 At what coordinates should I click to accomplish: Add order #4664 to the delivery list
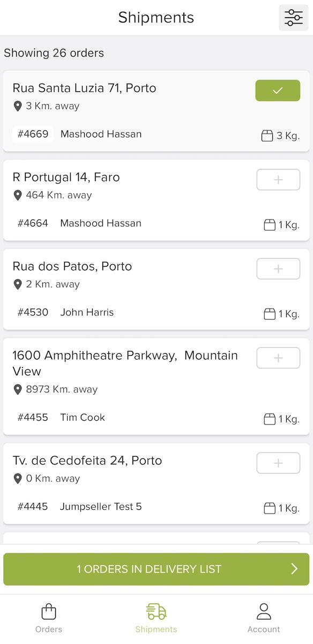tap(278, 179)
